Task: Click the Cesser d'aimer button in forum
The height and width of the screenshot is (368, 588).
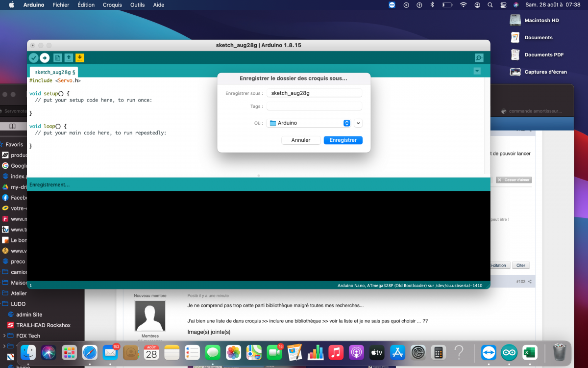Action: tap(514, 180)
